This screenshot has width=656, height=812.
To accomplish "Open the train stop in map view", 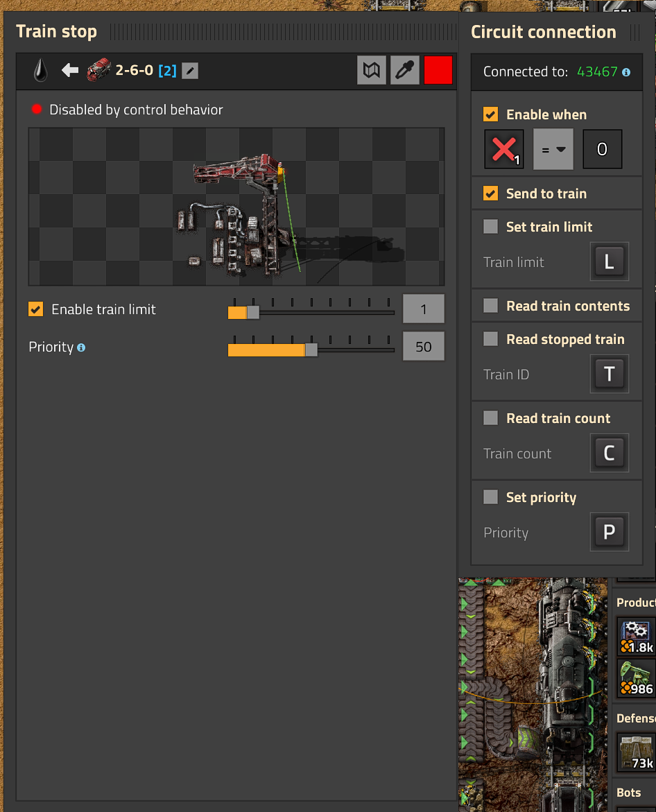I will [371, 70].
